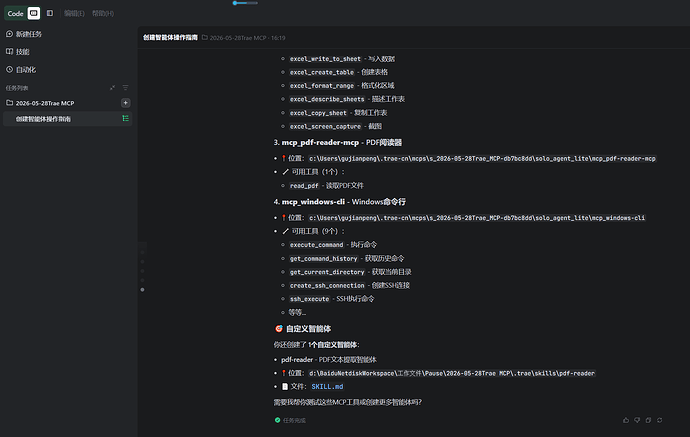Collapse all in task list header

(x=113, y=88)
